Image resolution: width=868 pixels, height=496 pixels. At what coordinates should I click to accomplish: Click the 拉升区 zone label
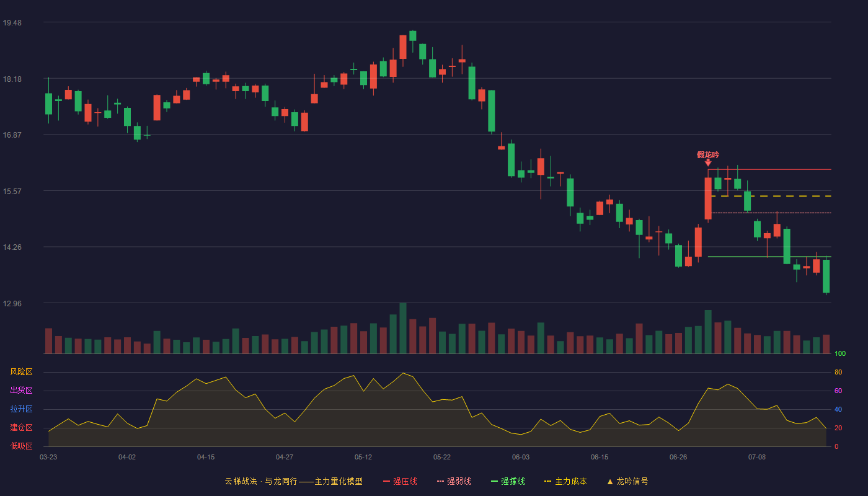point(21,409)
